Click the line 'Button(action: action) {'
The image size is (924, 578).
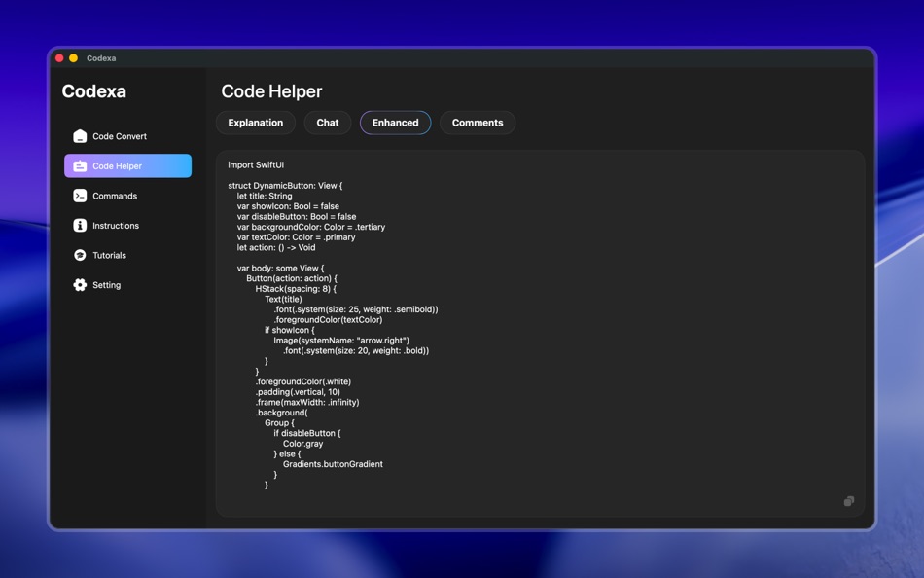click(x=292, y=278)
